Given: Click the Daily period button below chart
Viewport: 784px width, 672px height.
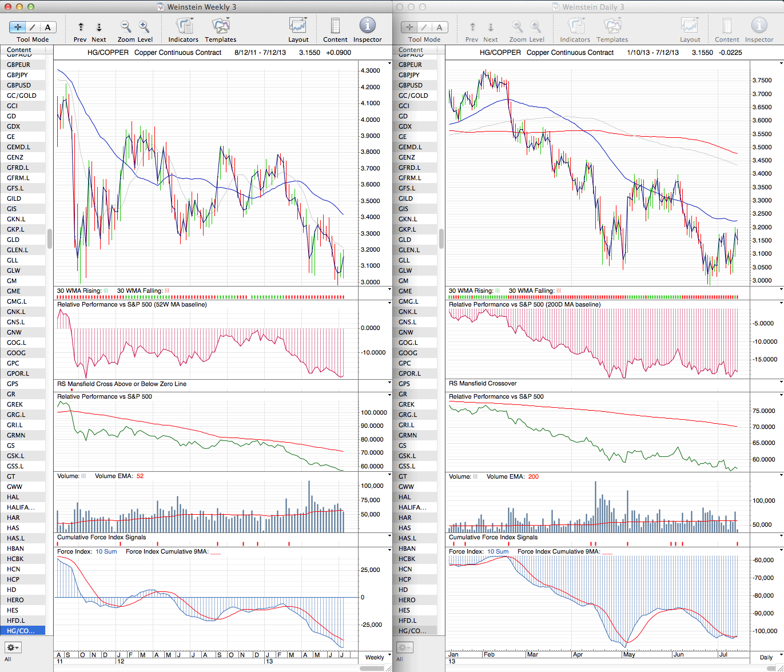Looking at the screenshot, I should tap(766, 657).
